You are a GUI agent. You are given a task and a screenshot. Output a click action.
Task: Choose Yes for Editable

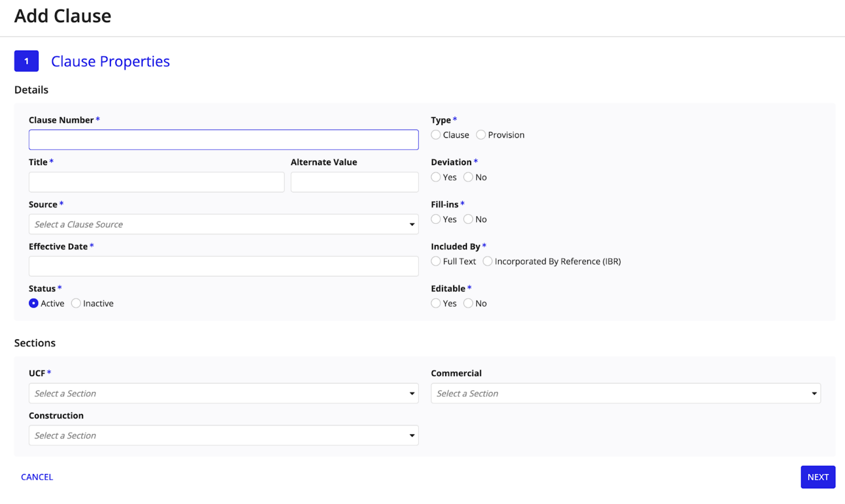pos(436,303)
